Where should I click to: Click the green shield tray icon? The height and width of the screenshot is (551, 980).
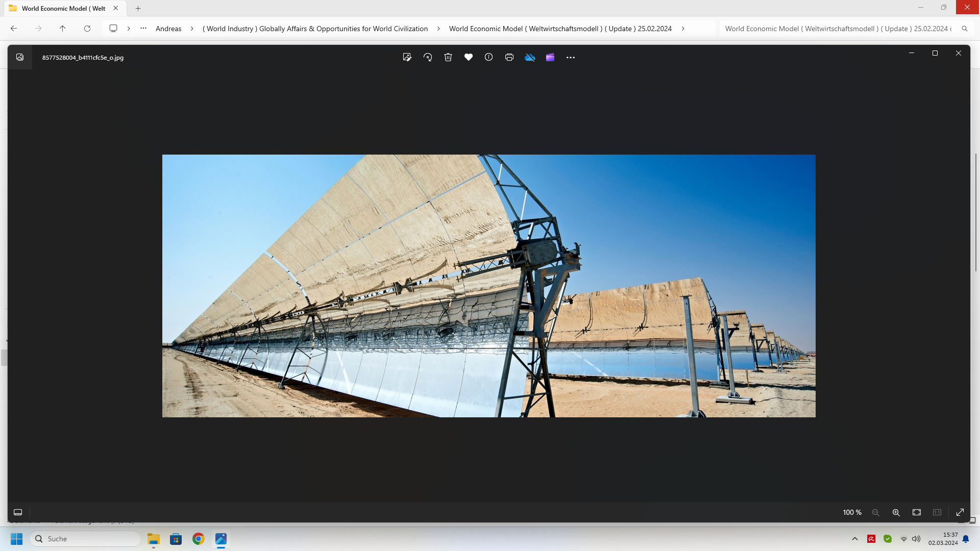click(888, 539)
